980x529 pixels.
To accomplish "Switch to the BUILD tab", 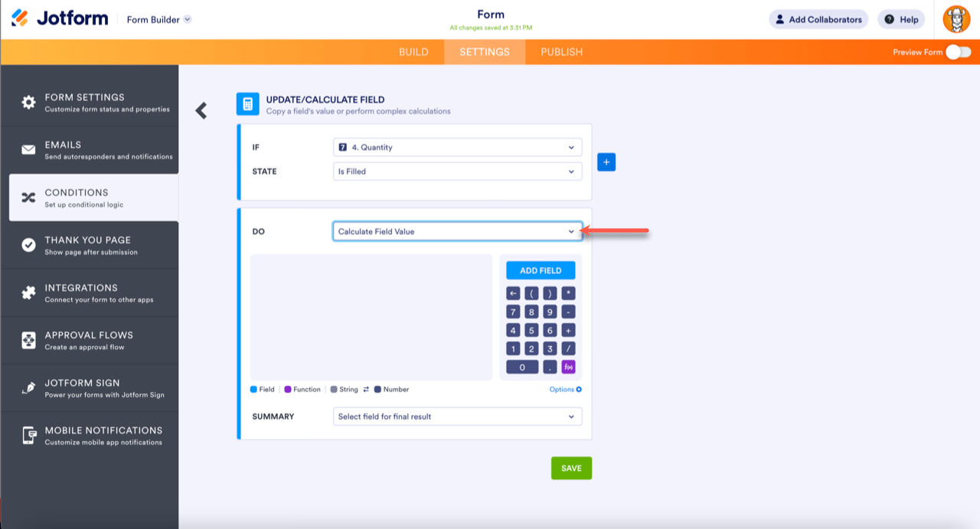I will click(x=413, y=52).
